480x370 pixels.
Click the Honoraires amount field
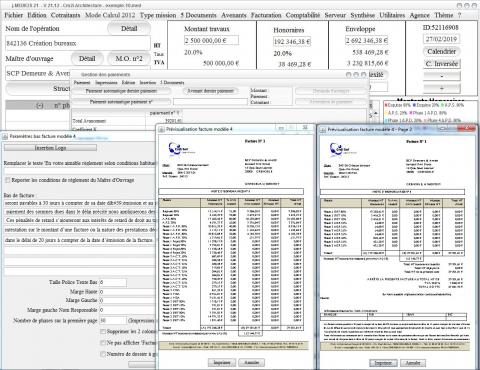[x=292, y=41]
